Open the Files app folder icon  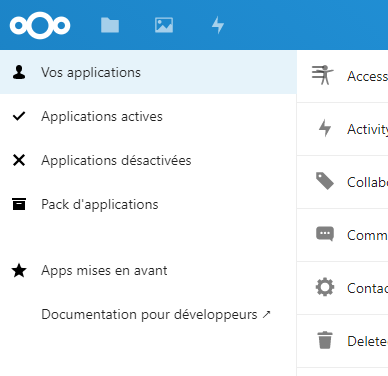point(110,25)
